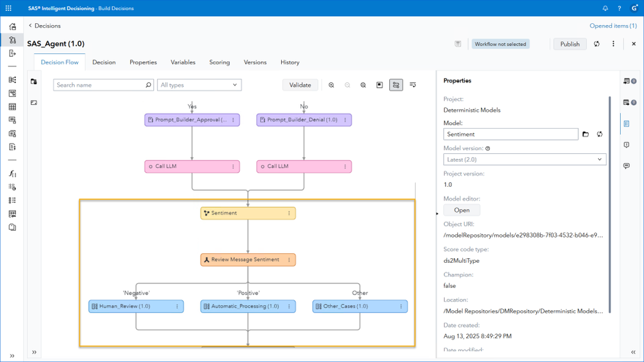
Task: Open Other_Cases node options menu
Action: (x=401, y=306)
